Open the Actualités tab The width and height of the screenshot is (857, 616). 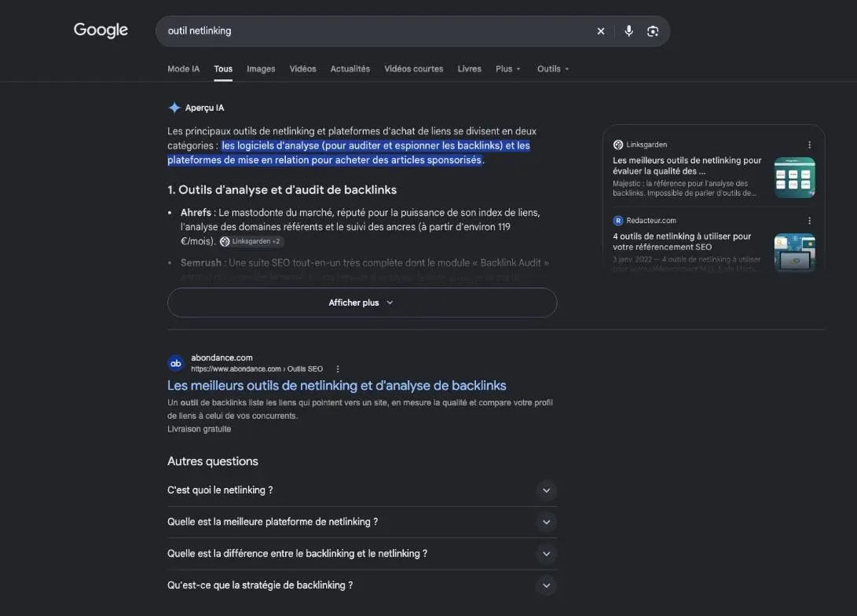click(x=350, y=69)
